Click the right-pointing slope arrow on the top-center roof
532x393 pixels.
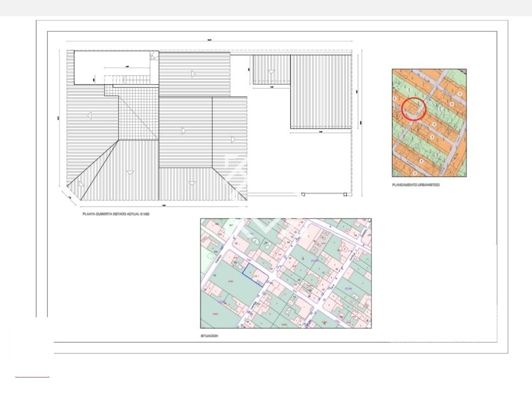pos(193,74)
